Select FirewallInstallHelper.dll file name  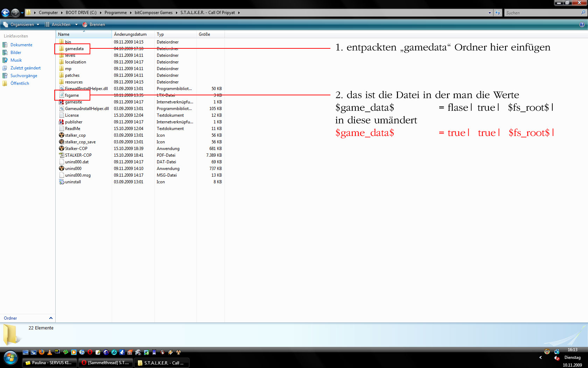[x=86, y=89]
